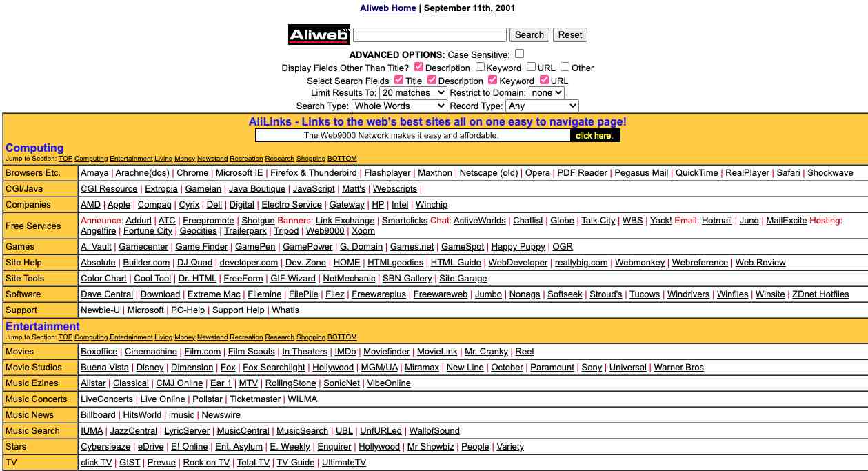The height and width of the screenshot is (471, 868).
Task: Expand the Record Type dropdown
Action: (x=542, y=106)
